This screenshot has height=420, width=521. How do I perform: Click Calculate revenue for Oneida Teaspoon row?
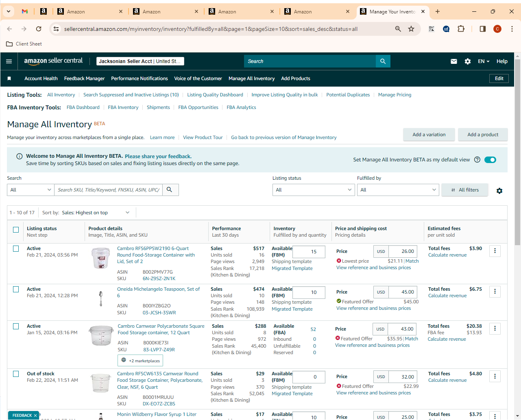[x=447, y=296]
